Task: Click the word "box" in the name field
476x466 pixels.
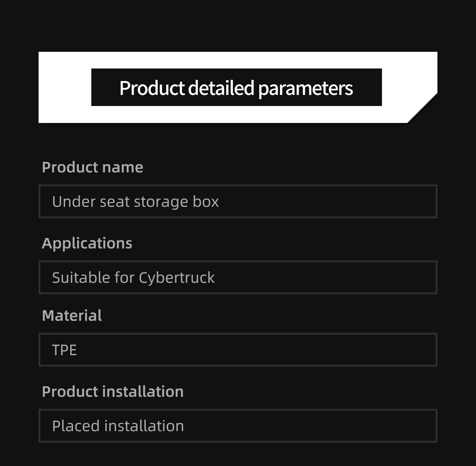Action: click(x=206, y=202)
